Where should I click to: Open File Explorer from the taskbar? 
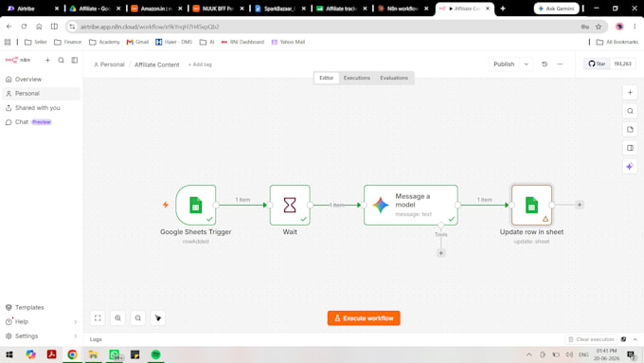coord(93,354)
